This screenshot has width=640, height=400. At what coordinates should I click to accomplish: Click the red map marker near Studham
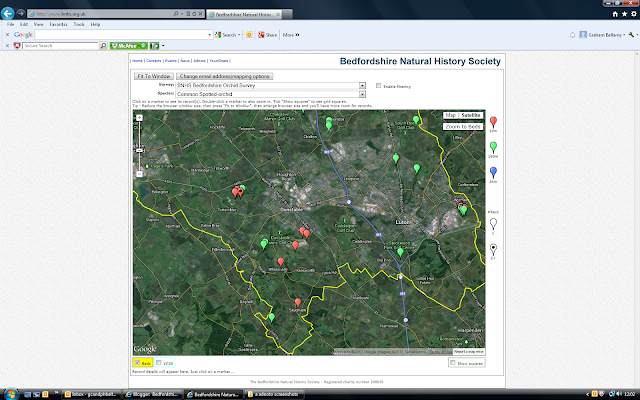coord(298,302)
